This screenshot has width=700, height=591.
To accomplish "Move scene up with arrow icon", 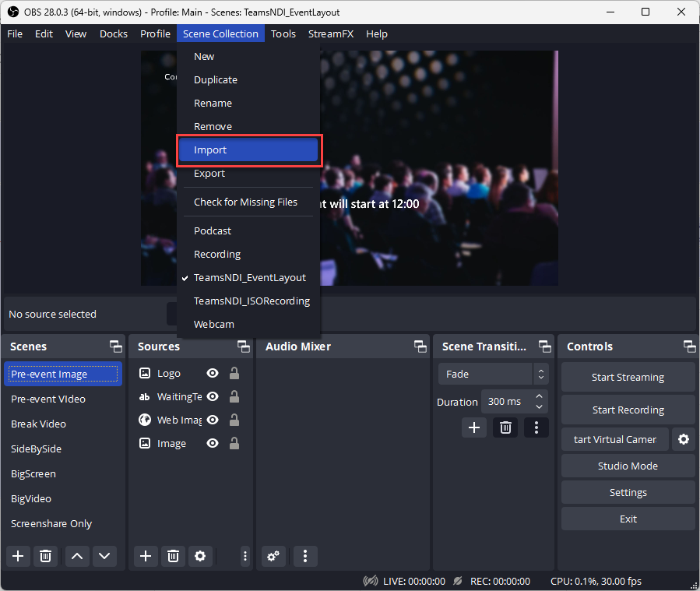I will pyautogui.click(x=77, y=556).
